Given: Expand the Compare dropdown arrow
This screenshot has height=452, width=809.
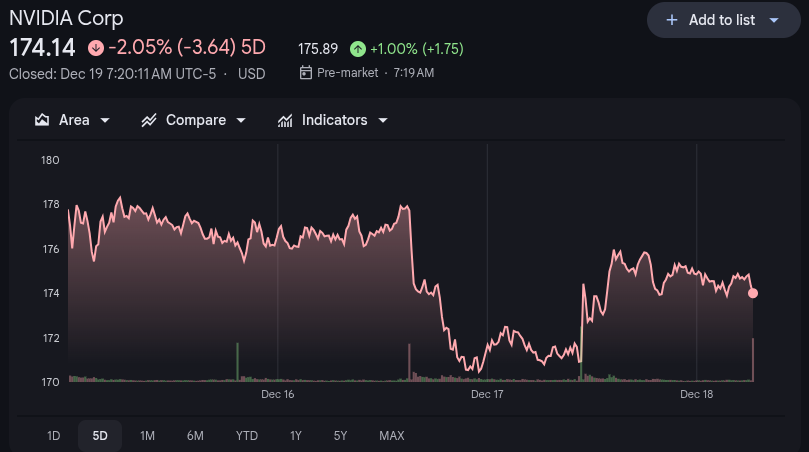Looking at the screenshot, I should tap(241, 120).
